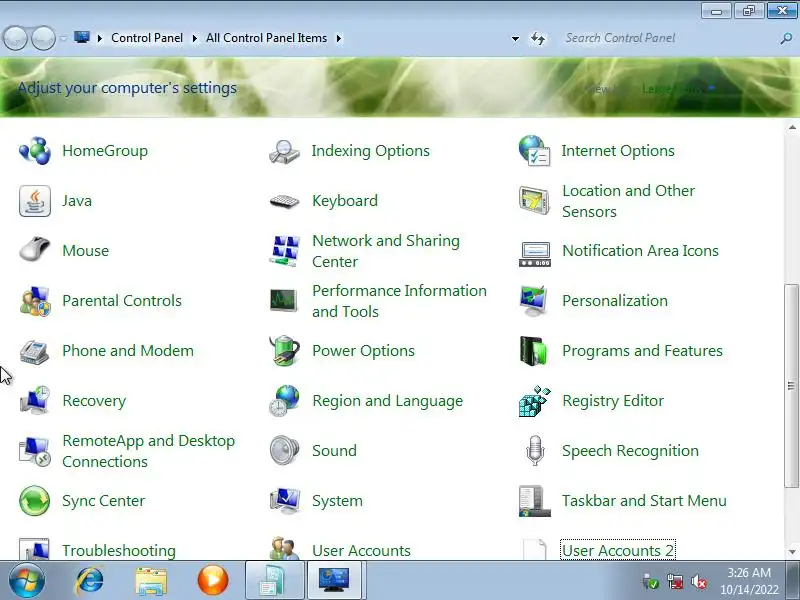Open the address bar history dropdown
The width and height of the screenshot is (800, 600).
tap(515, 38)
